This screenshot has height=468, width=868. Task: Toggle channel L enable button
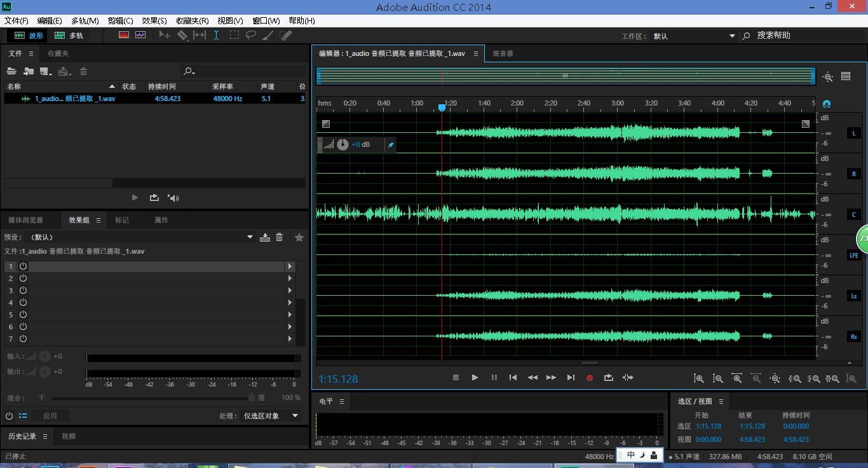click(853, 133)
